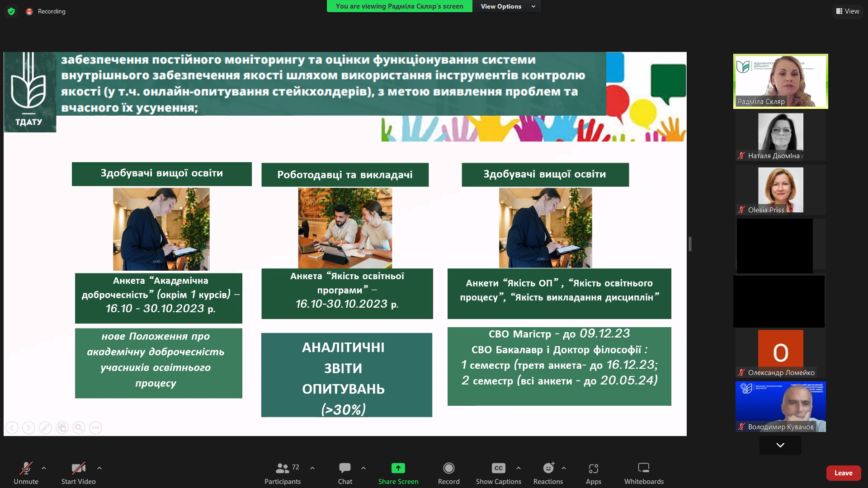This screenshot has width=868, height=488.
Task: Start Video camera toggle
Action: pyautogui.click(x=78, y=473)
